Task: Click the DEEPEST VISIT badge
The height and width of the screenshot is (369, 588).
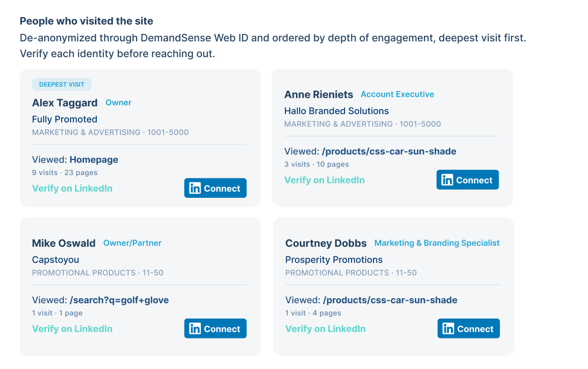Action: coord(62,85)
